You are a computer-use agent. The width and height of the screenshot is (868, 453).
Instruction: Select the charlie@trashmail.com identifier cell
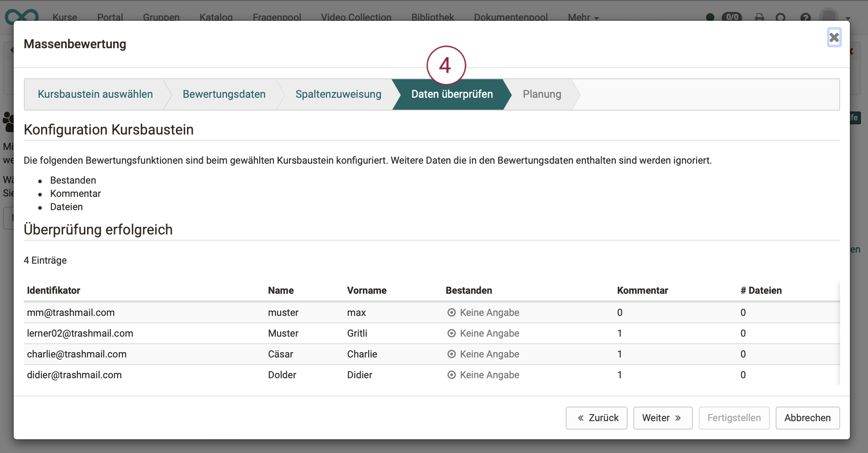click(x=76, y=354)
